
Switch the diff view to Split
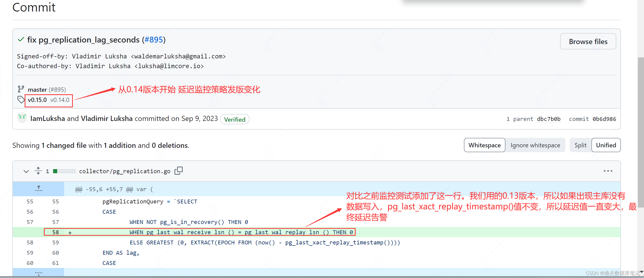tap(580, 145)
